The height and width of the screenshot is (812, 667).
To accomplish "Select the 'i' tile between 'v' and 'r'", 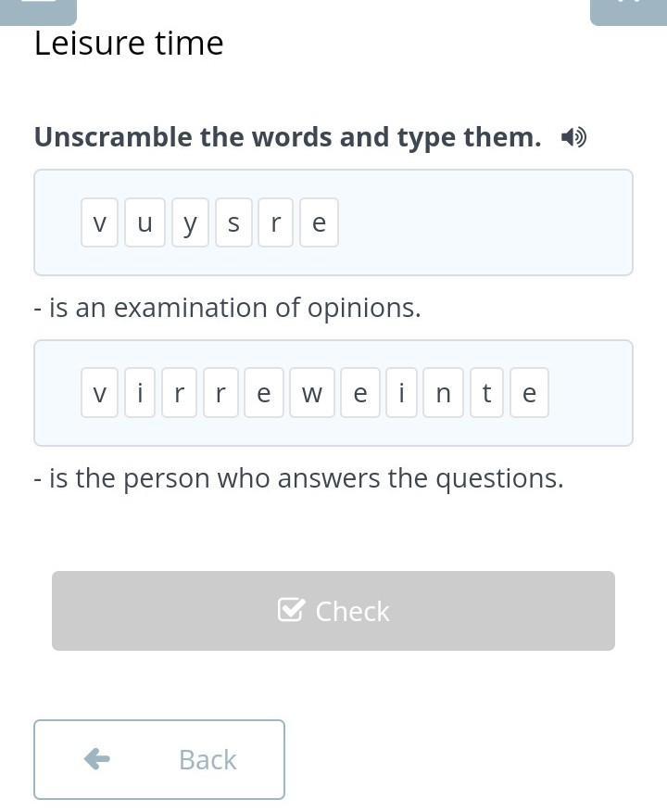I will 140,393.
